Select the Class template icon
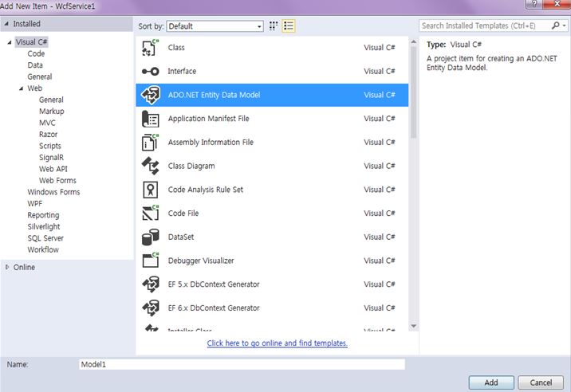 [151, 48]
